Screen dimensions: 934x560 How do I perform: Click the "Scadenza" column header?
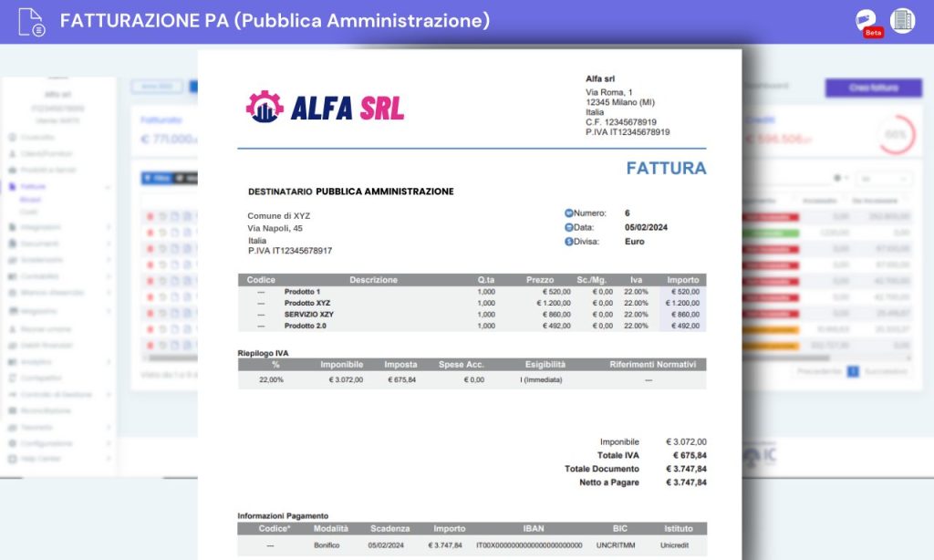(390, 528)
